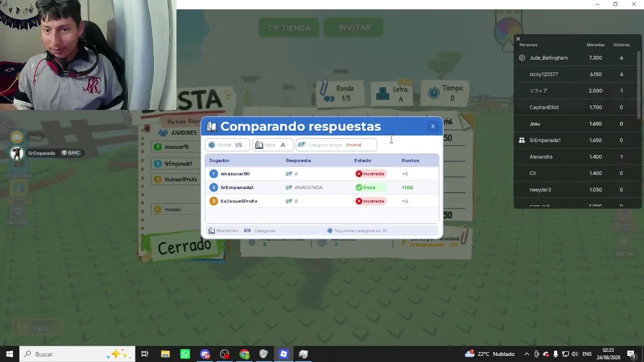Click the INVITAR button
The height and width of the screenshot is (362, 644).
coord(354,28)
